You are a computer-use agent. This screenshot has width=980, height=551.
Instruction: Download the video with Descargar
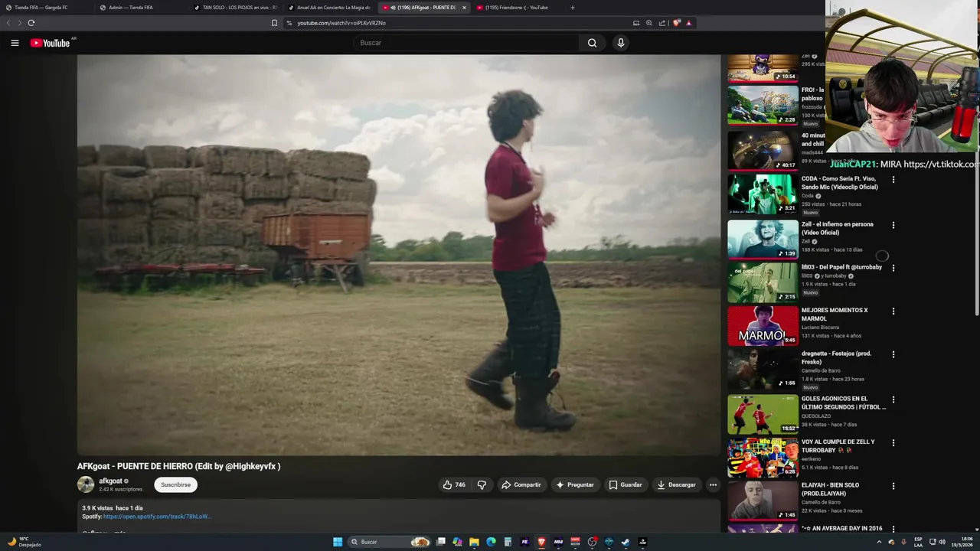(x=677, y=484)
